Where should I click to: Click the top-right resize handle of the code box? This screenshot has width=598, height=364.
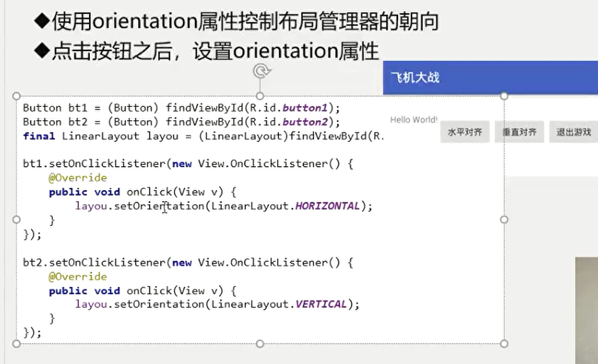(x=504, y=95)
